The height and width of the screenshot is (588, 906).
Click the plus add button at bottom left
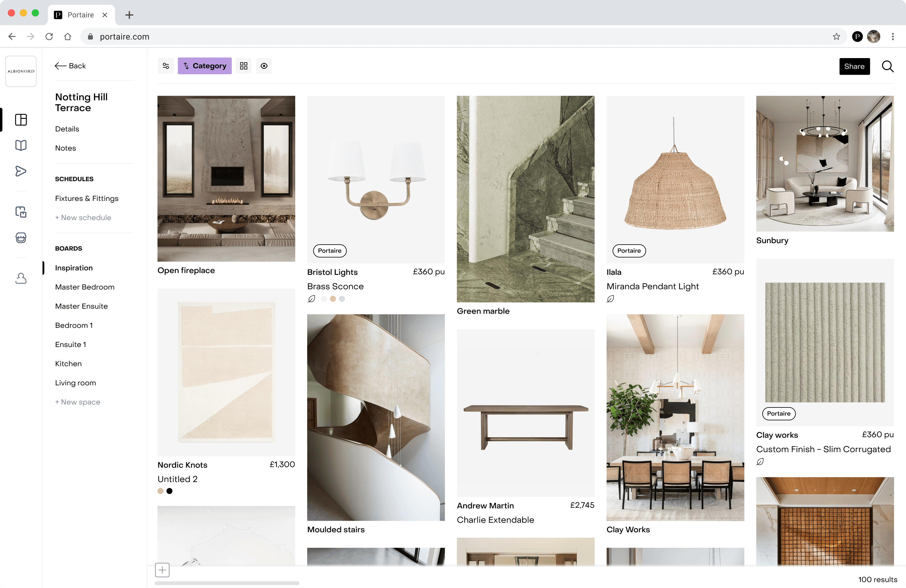(x=162, y=570)
